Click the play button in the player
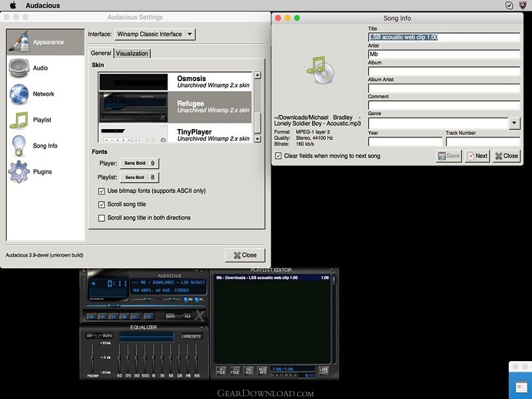This screenshot has width=532, height=399. click(102, 317)
